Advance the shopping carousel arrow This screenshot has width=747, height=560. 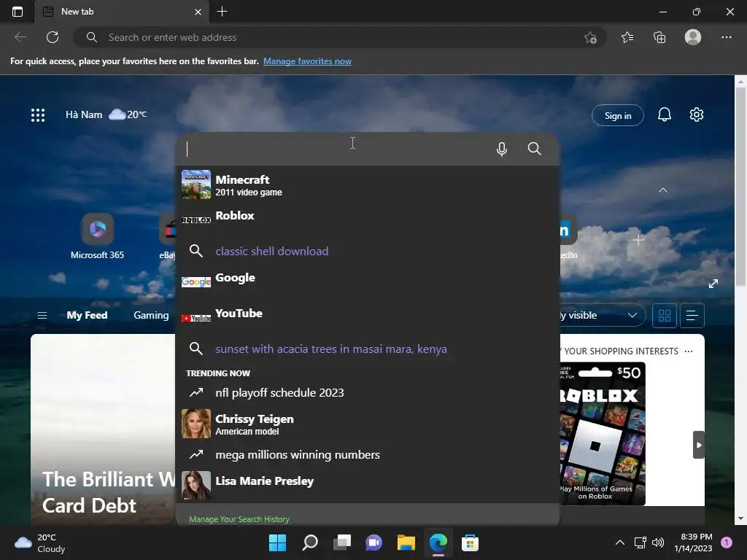[698, 445]
